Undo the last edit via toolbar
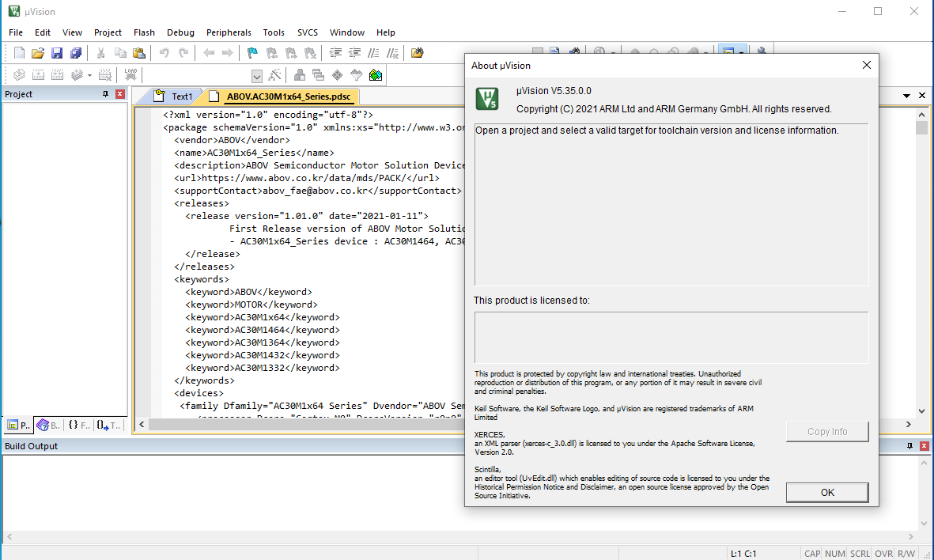Image resolution: width=934 pixels, height=560 pixels. click(x=164, y=53)
